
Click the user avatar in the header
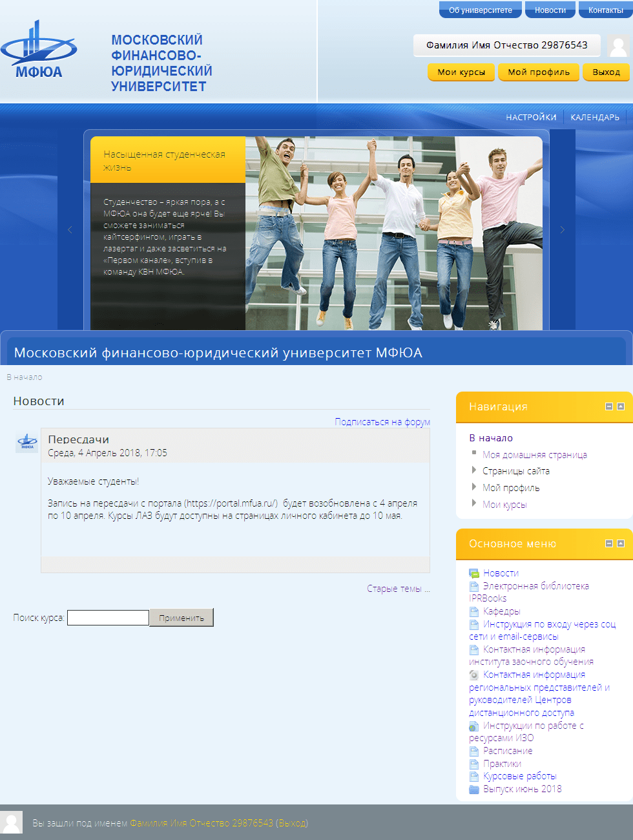pyautogui.click(x=618, y=46)
